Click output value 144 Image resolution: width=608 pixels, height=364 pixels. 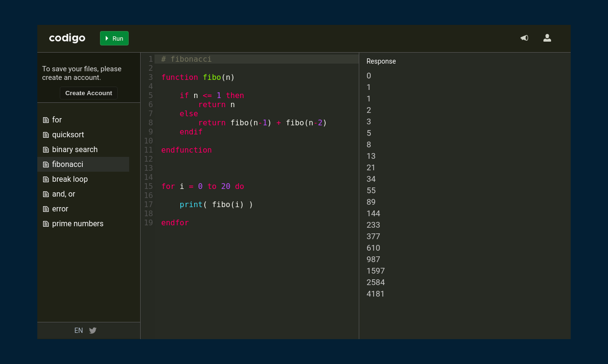(x=373, y=213)
